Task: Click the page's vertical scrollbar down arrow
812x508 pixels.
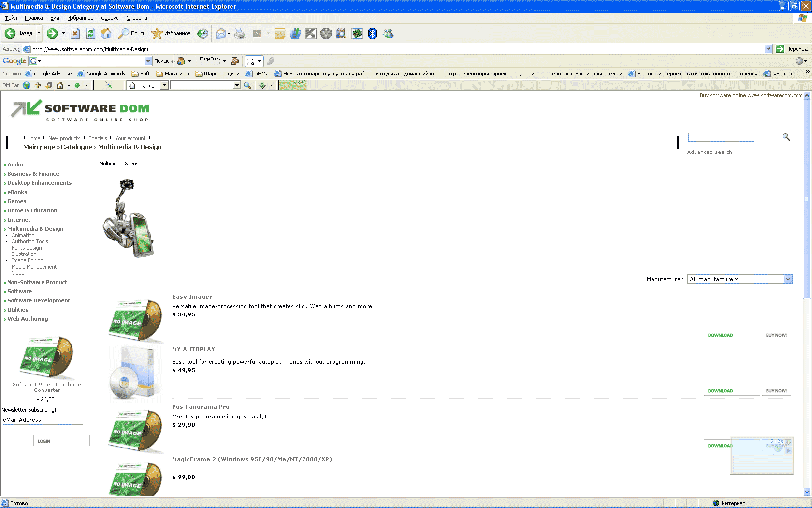Action: coord(807,492)
